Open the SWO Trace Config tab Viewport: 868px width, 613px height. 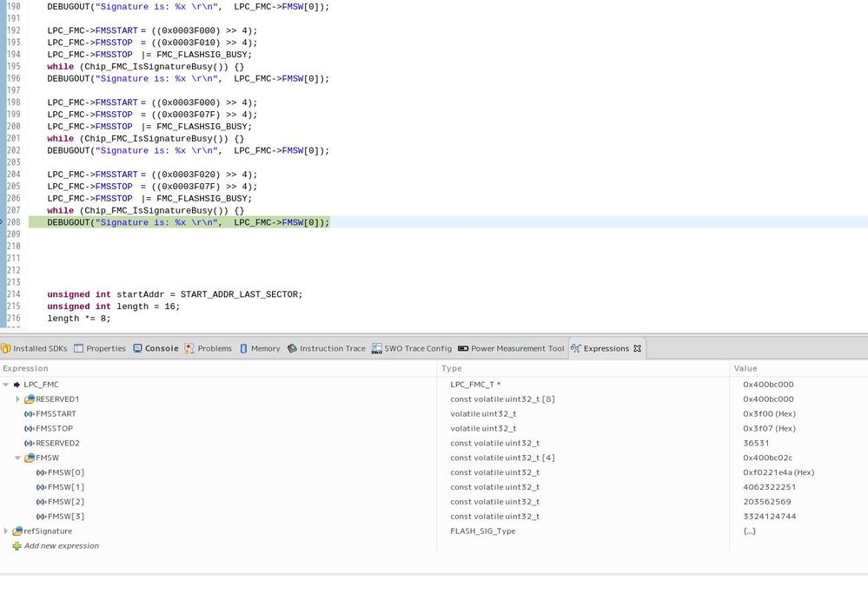(x=412, y=348)
